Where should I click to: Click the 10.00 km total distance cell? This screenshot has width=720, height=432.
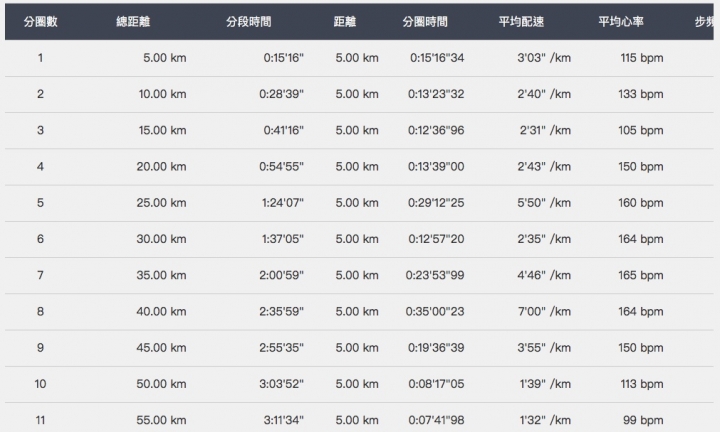(163, 94)
